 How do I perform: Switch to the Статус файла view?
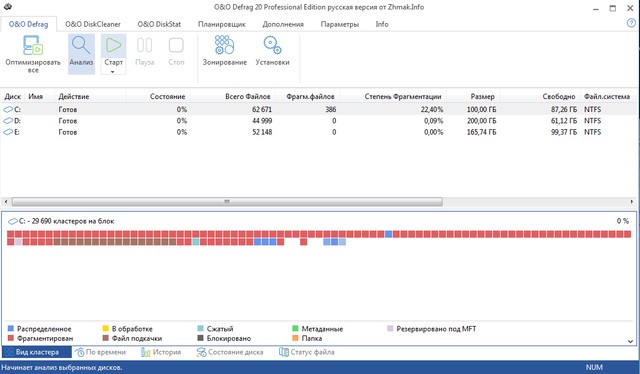point(307,352)
